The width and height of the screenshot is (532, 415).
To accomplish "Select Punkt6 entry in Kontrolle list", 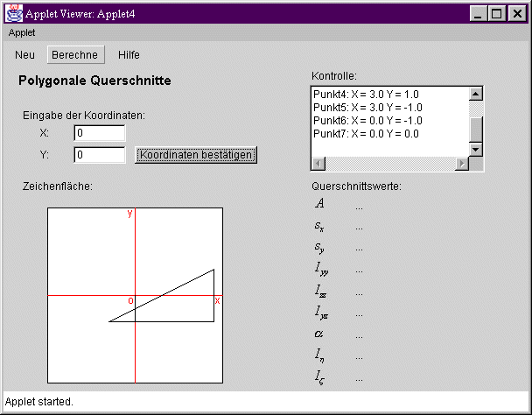I will 367,120.
